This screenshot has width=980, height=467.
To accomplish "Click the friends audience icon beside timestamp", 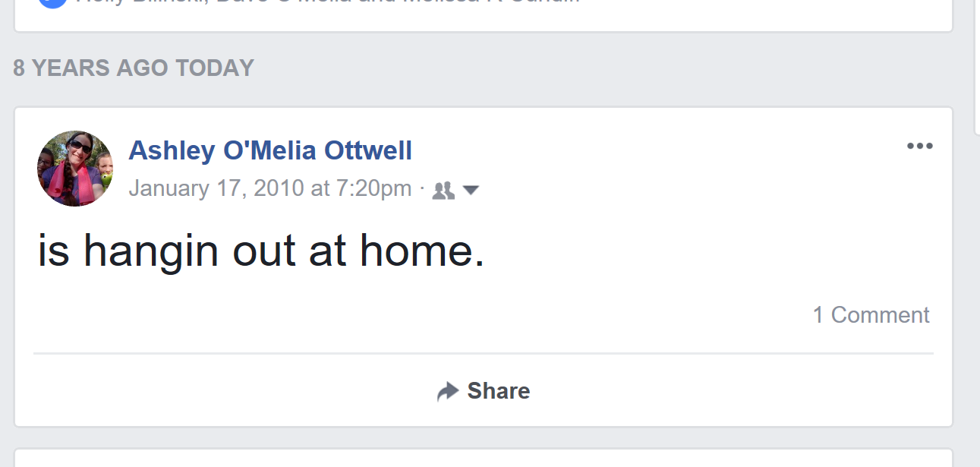I will [443, 191].
